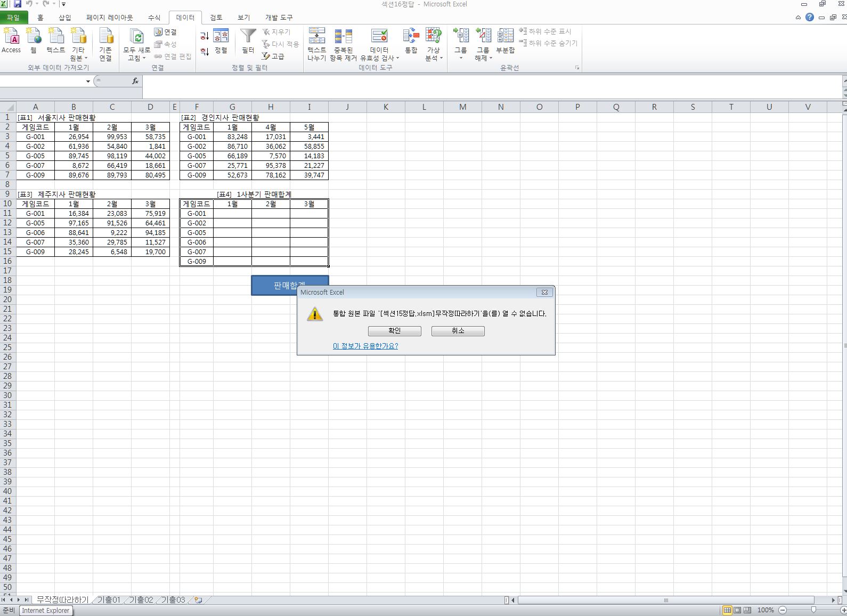Viewport: 847px width, 616px height.
Task: Open the Sort (정렬) dialog icon
Action: tap(221, 40)
